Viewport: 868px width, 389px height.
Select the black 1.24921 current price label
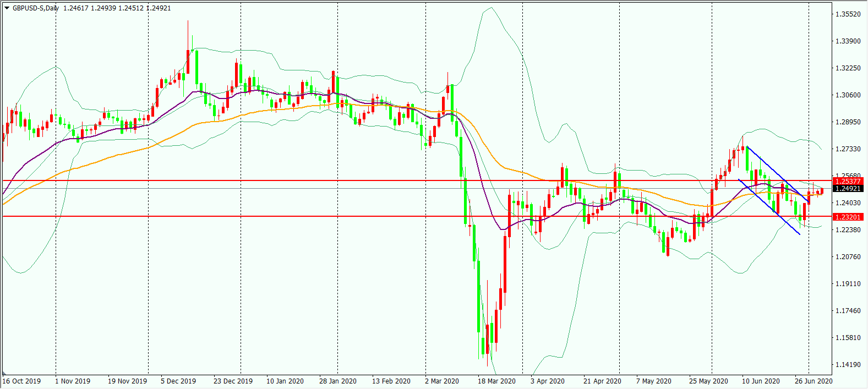tap(848, 189)
